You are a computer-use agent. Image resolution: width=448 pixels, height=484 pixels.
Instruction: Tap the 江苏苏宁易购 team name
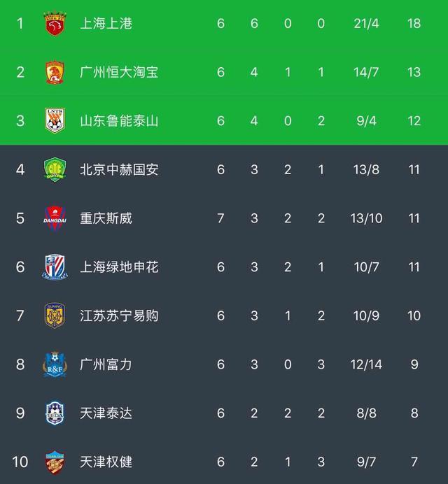119,315
